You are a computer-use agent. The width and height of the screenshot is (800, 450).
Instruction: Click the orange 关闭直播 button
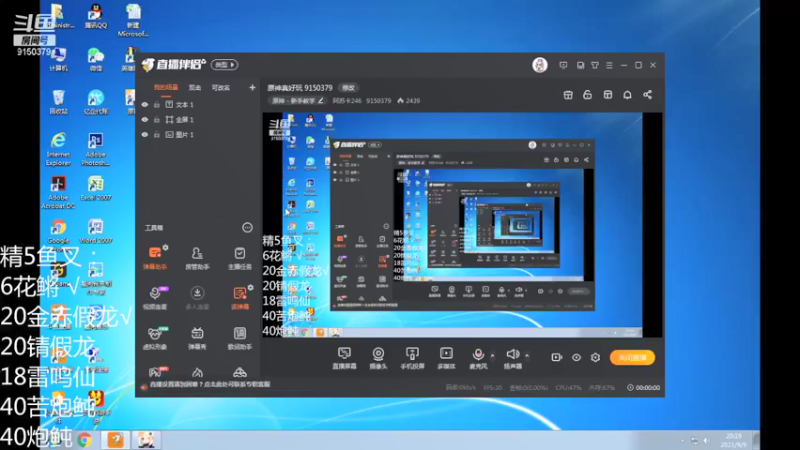(632, 358)
